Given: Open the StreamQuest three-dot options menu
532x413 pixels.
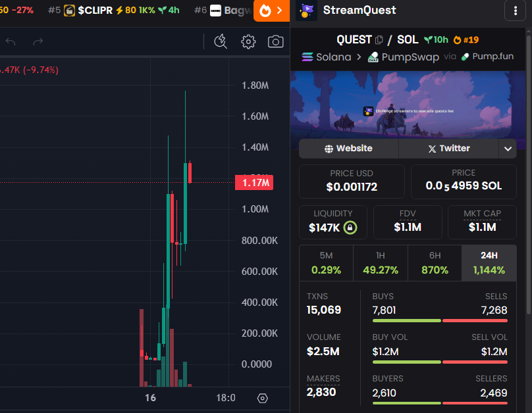Looking at the screenshot, I should (x=516, y=11).
